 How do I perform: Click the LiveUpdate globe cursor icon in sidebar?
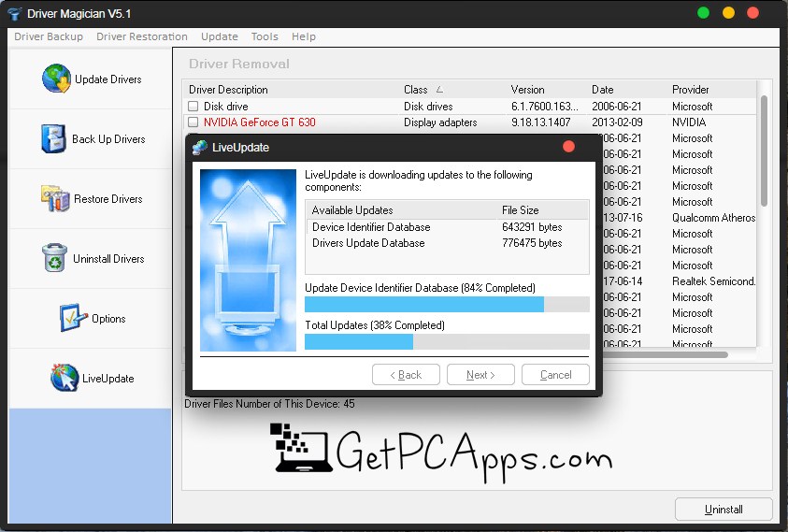(64, 377)
